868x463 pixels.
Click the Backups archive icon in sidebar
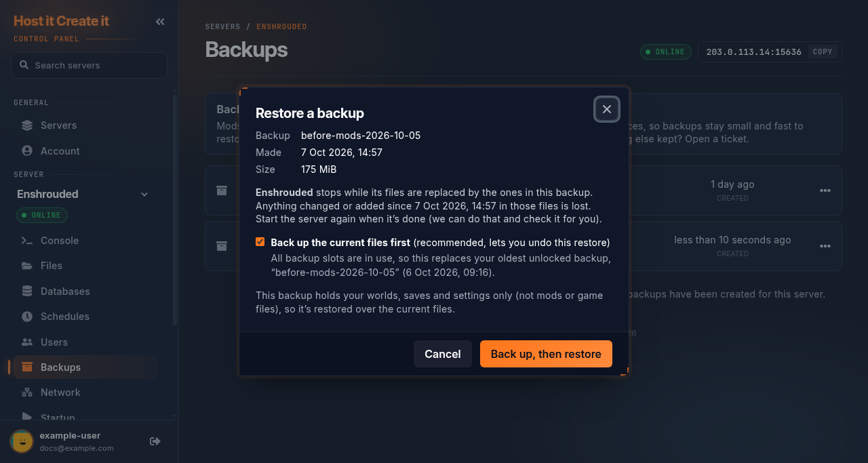coord(27,367)
